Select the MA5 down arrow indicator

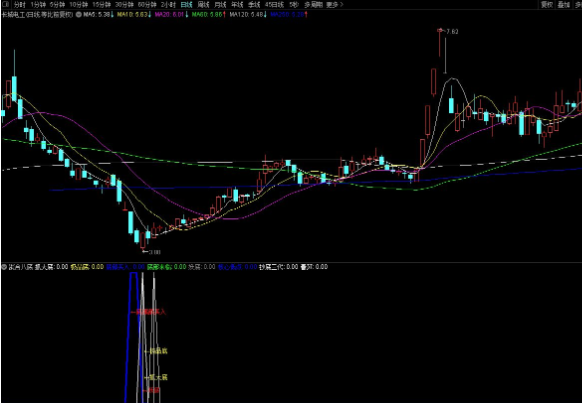click(x=112, y=15)
